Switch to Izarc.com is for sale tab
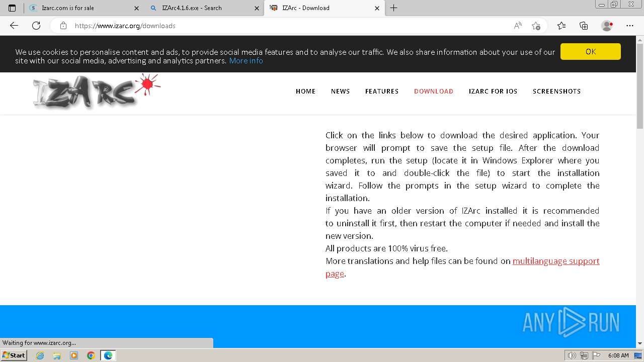Viewport: 644px width, 362px height. point(84,8)
